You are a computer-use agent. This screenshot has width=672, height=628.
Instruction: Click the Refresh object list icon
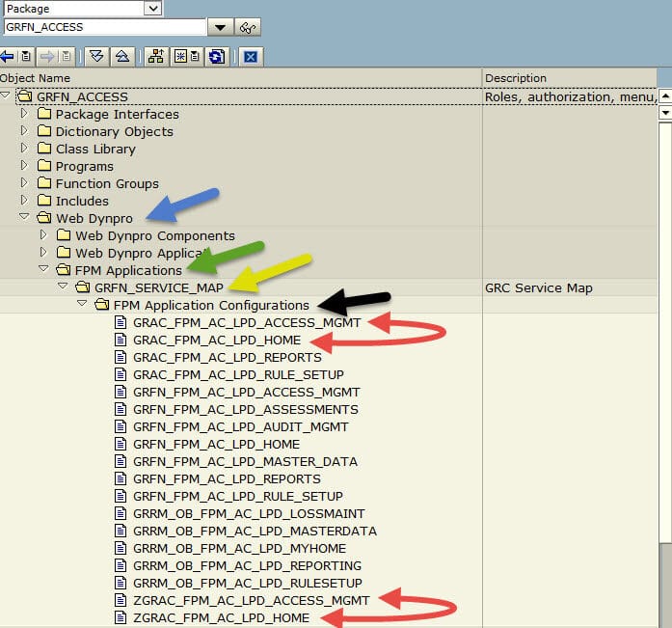pos(217,56)
